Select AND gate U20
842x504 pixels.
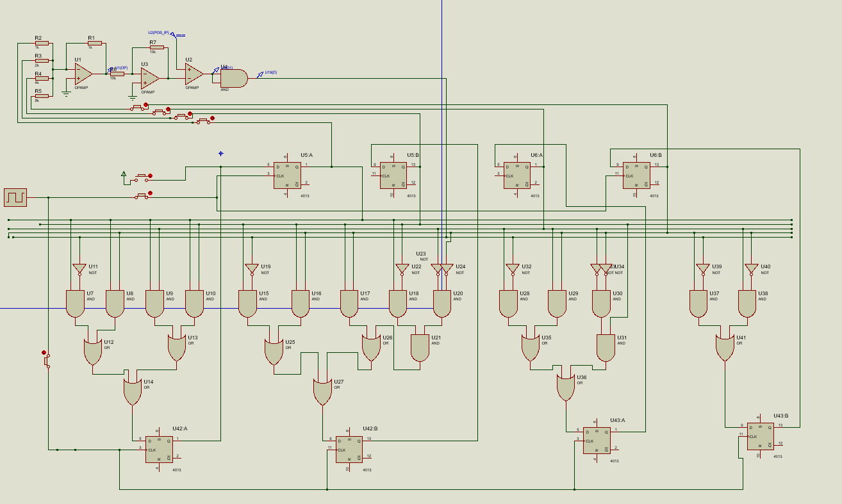pos(442,304)
